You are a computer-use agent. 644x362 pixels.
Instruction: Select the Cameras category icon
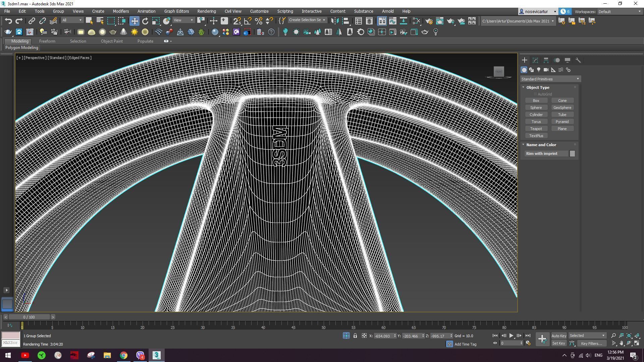546,70
